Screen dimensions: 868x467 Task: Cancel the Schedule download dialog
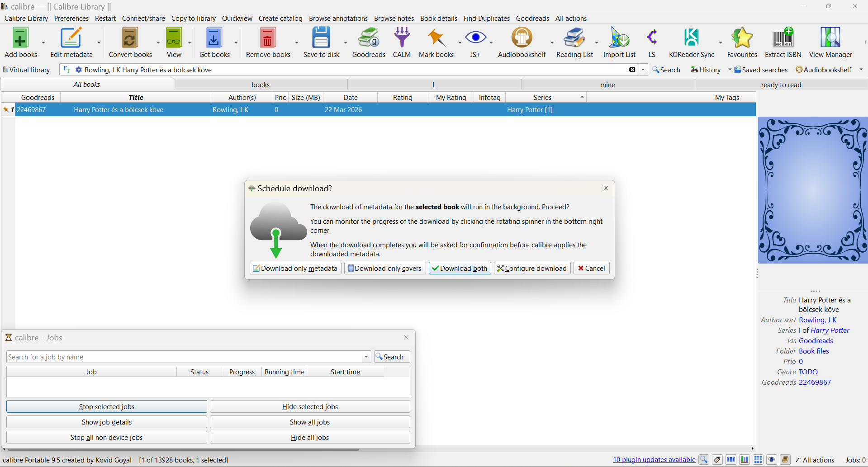coord(592,268)
